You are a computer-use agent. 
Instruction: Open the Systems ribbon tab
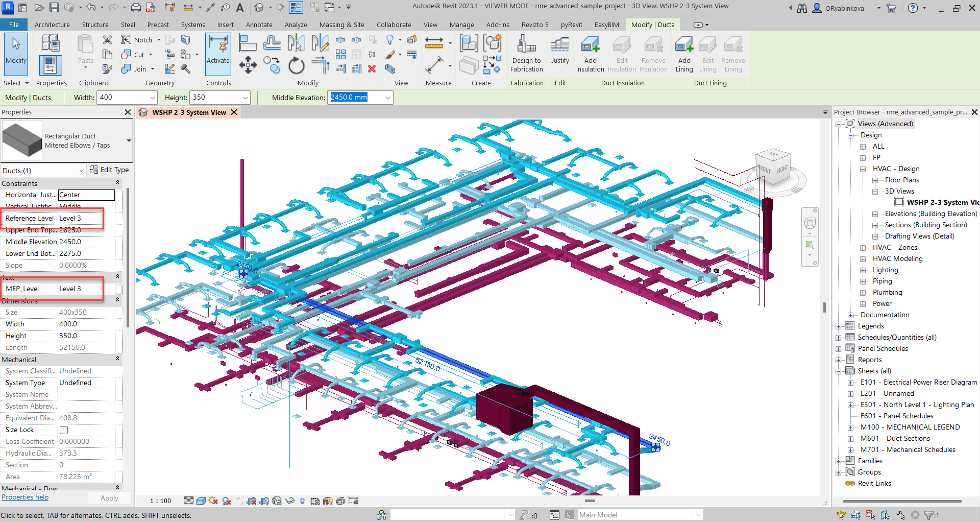pos(193,25)
